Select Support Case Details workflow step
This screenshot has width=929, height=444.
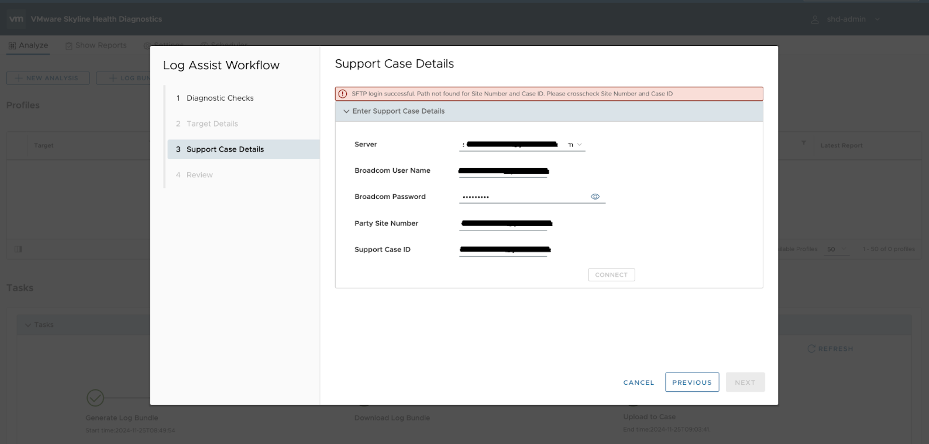point(243,149)
